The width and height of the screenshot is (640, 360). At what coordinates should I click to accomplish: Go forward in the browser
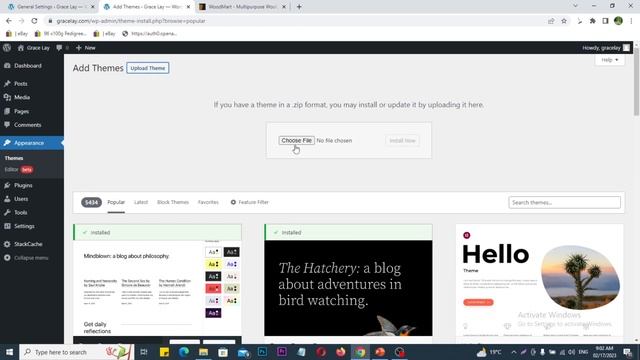(x=21, y=21)
